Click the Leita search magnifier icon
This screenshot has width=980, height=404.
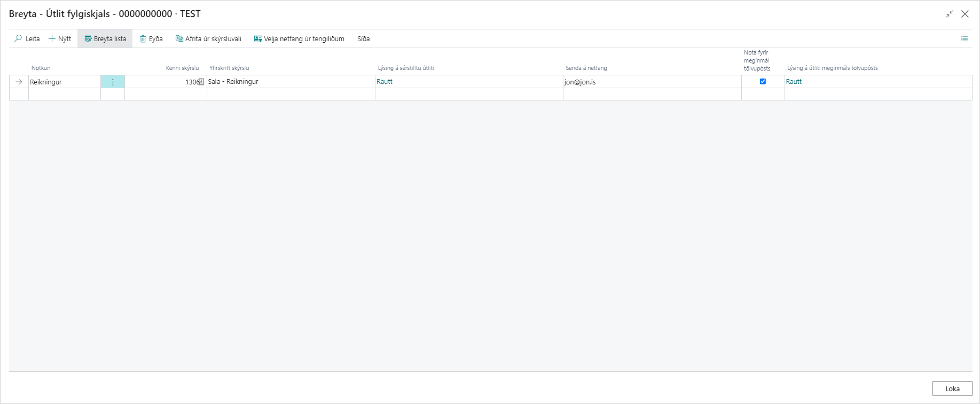point(18,38)
